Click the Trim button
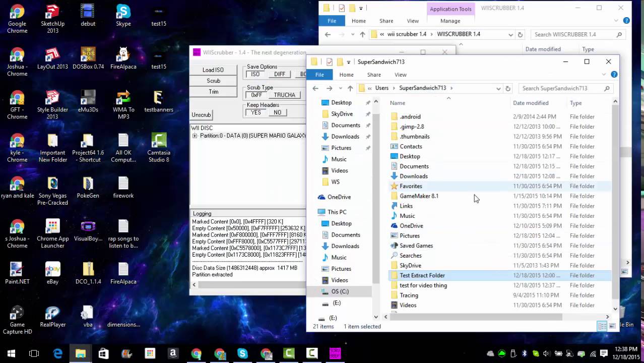The image size is (644, 363). point(213,92)
